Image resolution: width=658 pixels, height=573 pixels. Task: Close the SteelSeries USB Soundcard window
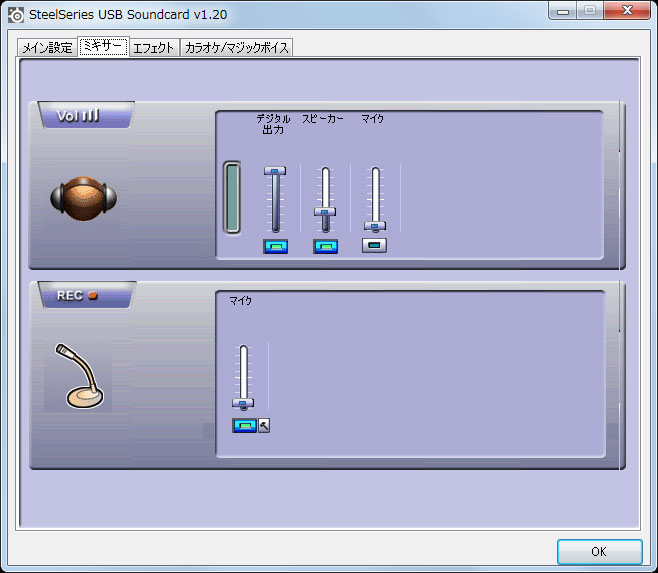[x=627, y=10]
